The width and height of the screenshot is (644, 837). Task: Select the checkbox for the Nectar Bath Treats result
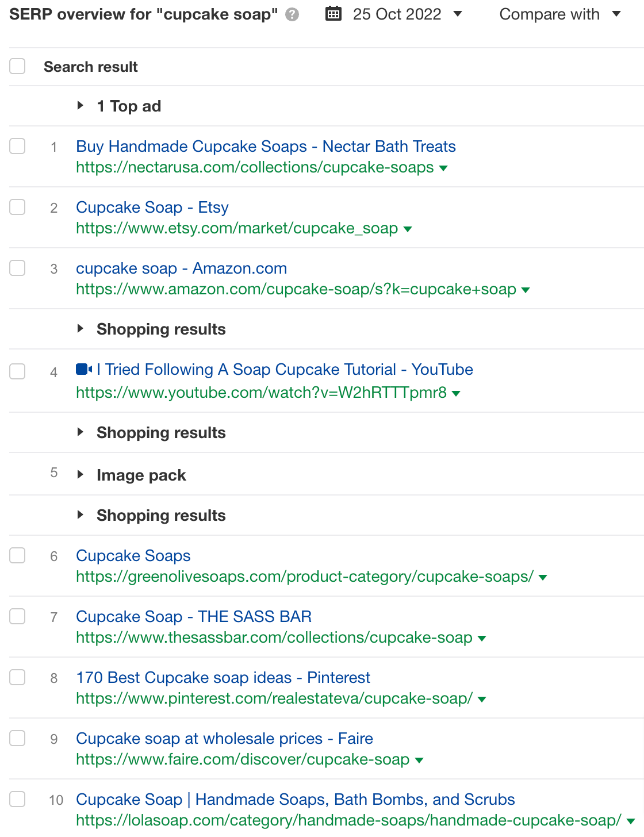tap(17, 146)
